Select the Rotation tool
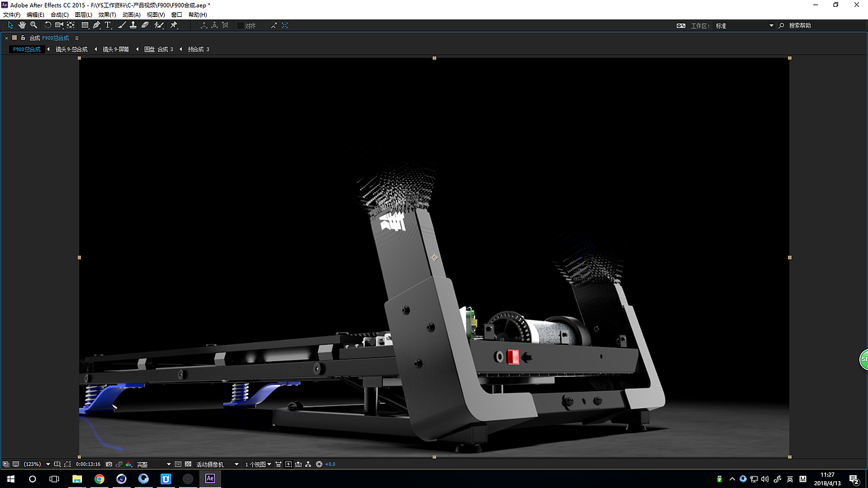Viewport: 868px width, 488px height. (47, 25)
